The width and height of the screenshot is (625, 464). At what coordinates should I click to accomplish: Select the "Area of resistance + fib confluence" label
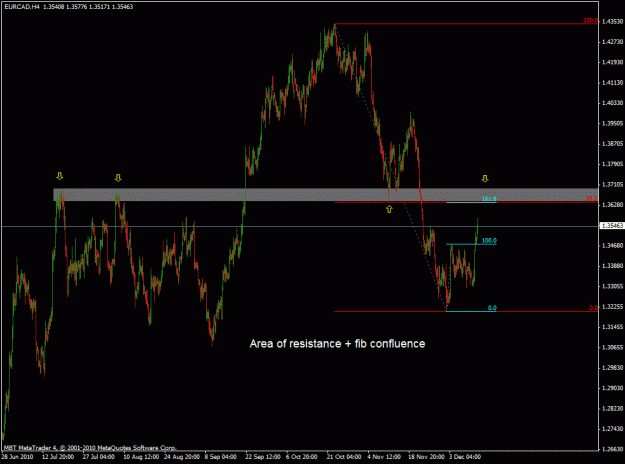pos(337,344)
